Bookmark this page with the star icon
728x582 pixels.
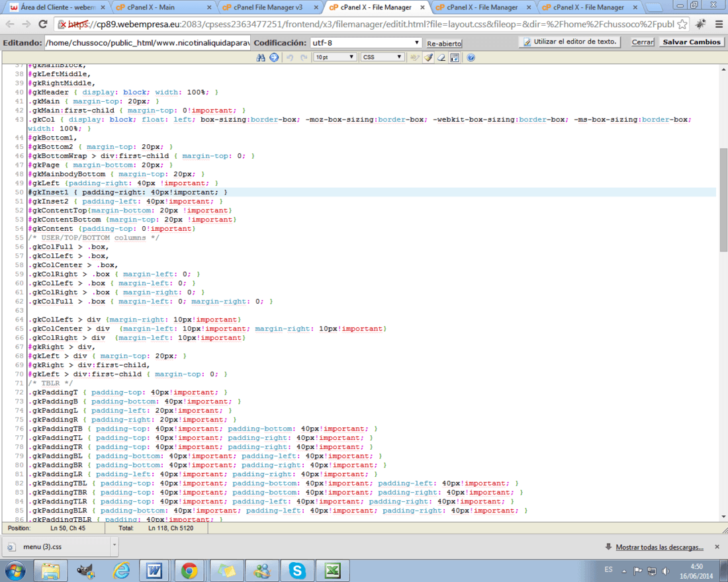[x=682, y=24]
